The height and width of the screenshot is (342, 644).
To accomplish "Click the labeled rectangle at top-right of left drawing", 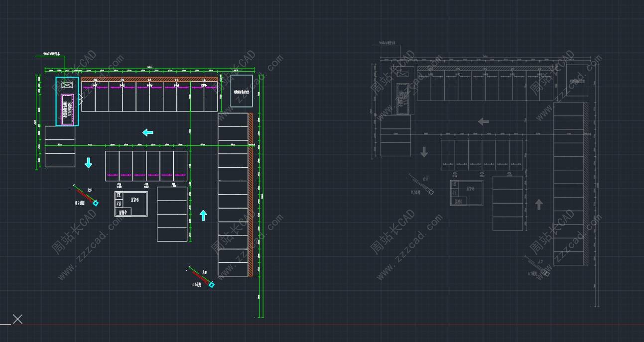I will [x=241, y=91].
